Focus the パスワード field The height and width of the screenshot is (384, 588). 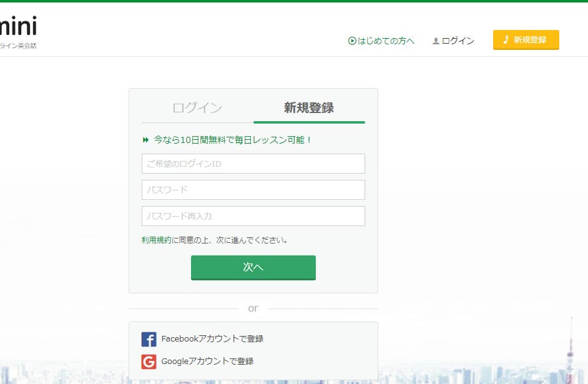pos(253,190)
